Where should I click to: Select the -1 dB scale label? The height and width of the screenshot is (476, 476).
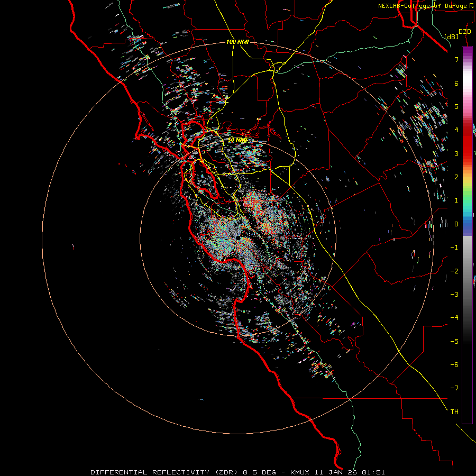454,248
